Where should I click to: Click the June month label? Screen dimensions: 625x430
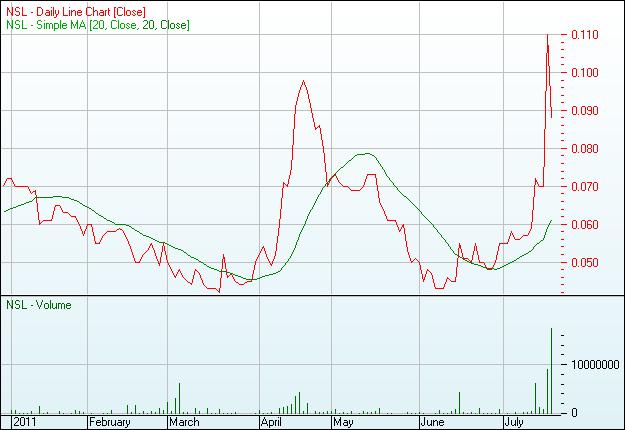[x=433, y=423]
